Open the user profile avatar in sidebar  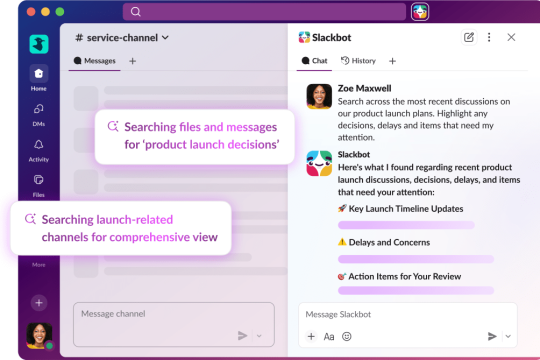pos(39,335)
